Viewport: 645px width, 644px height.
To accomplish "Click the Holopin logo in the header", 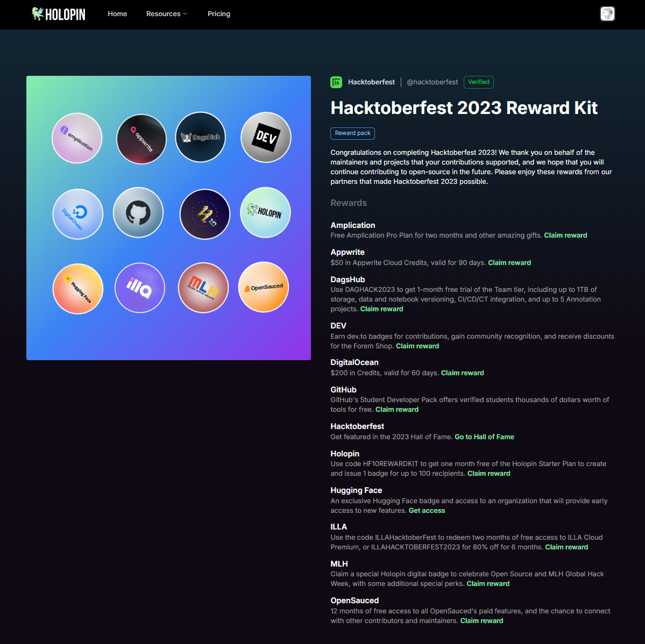I will click(x=59, y=14).
